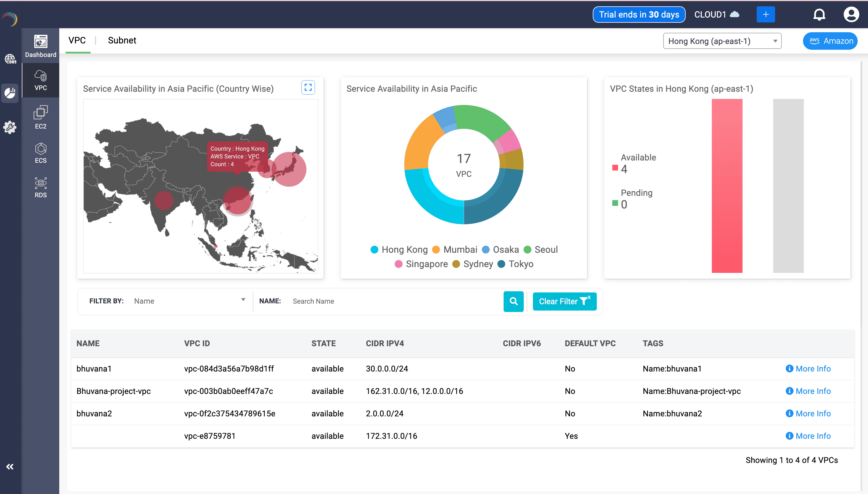Expand the Filter By Name dropdown
Image resolution: width=868 pixels, height=494 pixels.
(189, 301)
